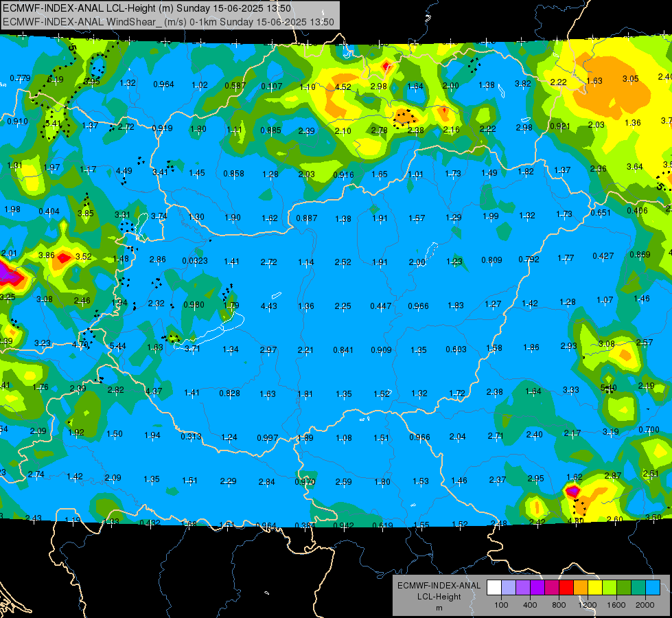Viewport: 672px width, 618px height.
Task: Click the wind shear value 0.700
Action: pos(649,430)
